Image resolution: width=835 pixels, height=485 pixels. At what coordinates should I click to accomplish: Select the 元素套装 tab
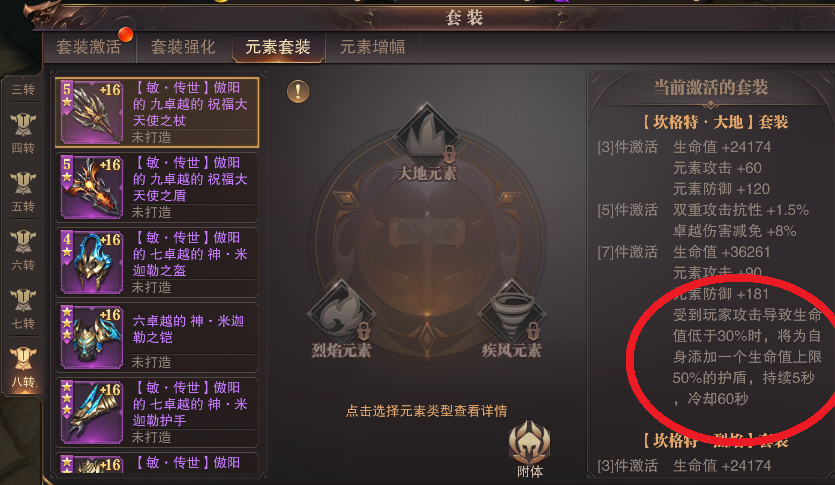coord(278,47)
